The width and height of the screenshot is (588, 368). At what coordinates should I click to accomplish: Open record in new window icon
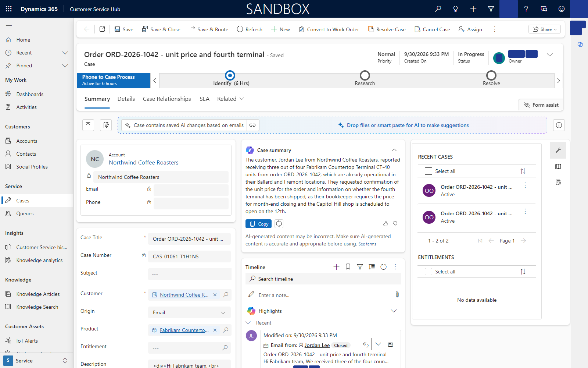tap(102, 29)
